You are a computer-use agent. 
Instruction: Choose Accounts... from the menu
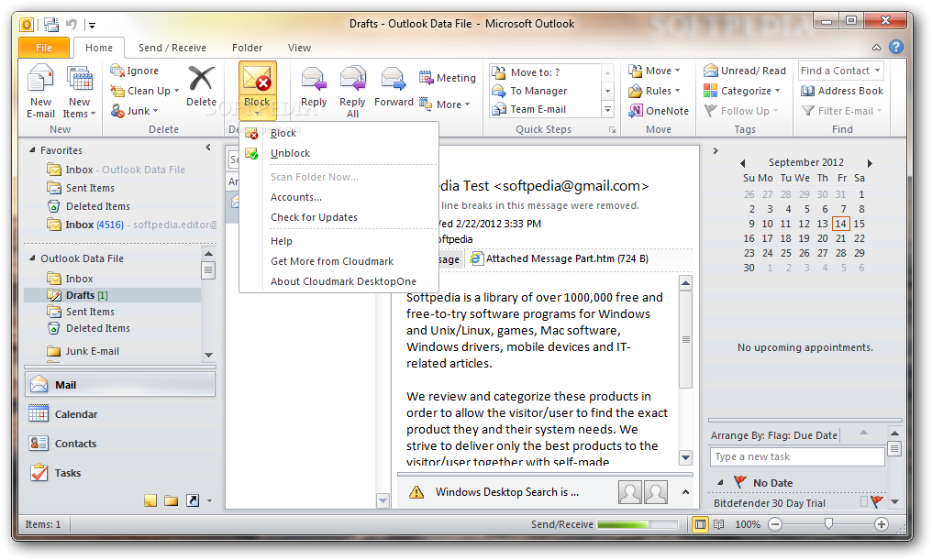click(x=338, y=197)
